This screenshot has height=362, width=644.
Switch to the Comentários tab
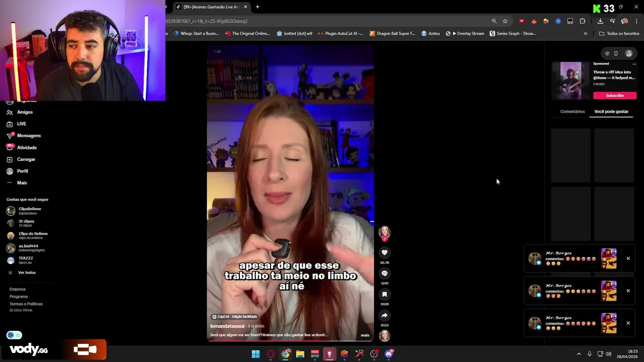pos(573,112)
